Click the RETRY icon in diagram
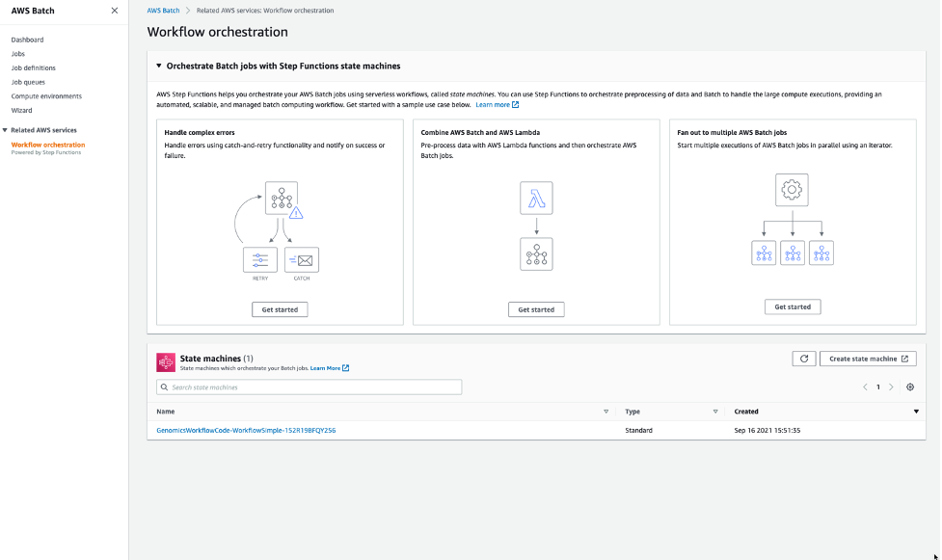This screenshot has height=560, width=942. (x=260, y=260)
